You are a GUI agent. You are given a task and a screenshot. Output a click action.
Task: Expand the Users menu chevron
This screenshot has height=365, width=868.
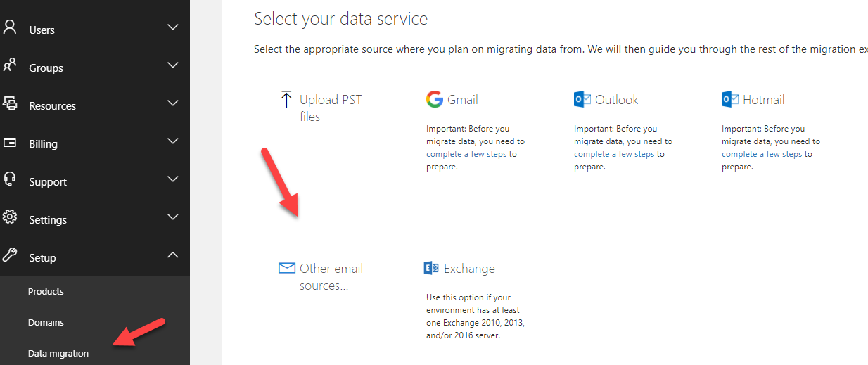(173, 27)
